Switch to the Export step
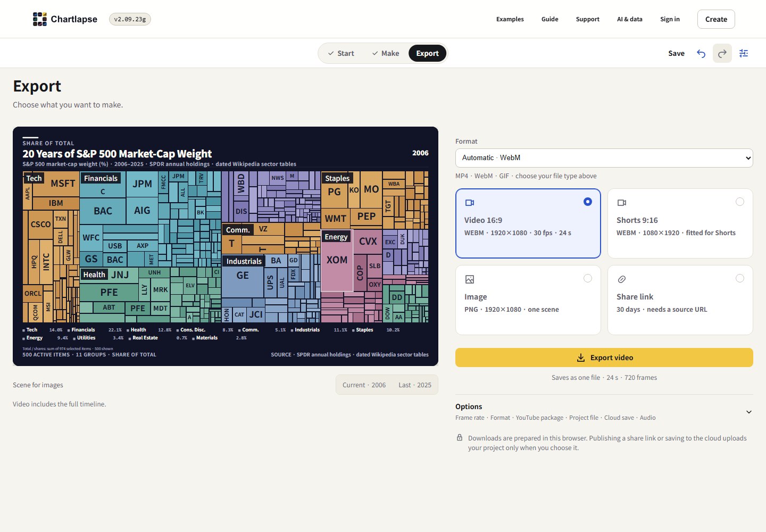This screenshot has width=766, height=532. click(427, 53)
